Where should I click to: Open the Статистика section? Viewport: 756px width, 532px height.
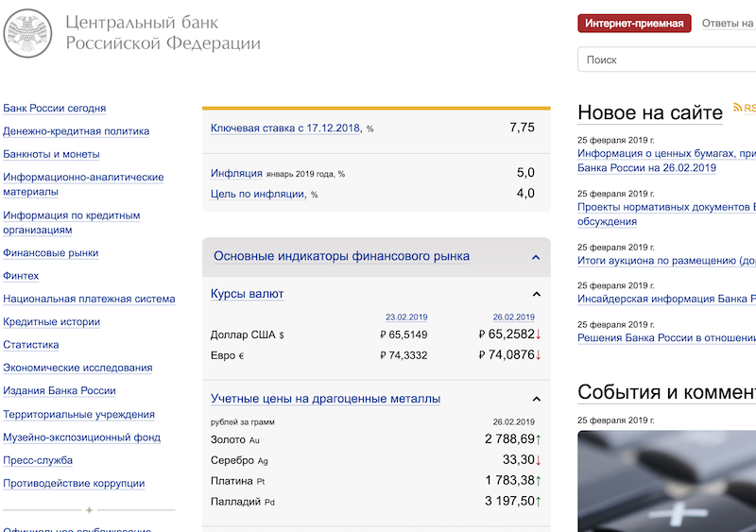tap(31, 345)
